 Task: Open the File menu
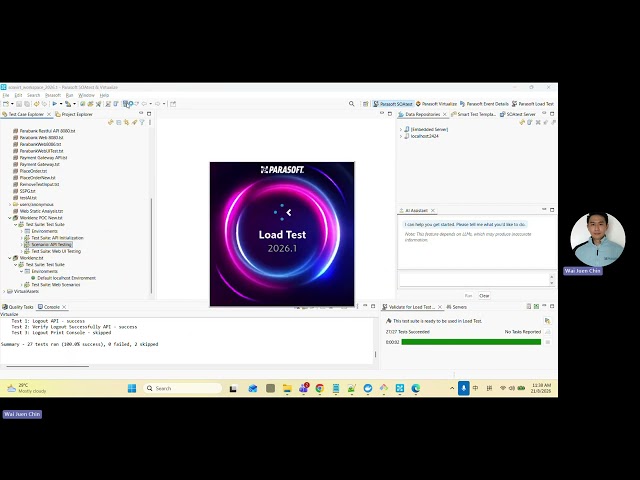point(6,95)
